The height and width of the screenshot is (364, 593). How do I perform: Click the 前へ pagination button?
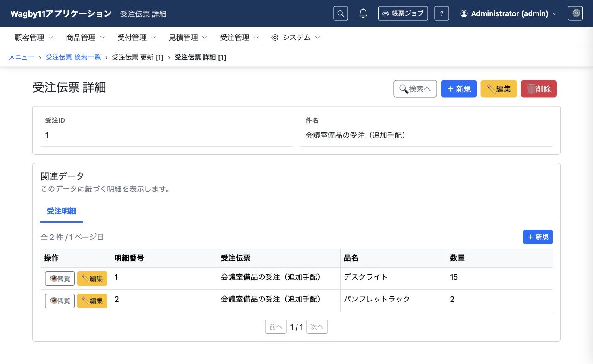tap(276, 327)
